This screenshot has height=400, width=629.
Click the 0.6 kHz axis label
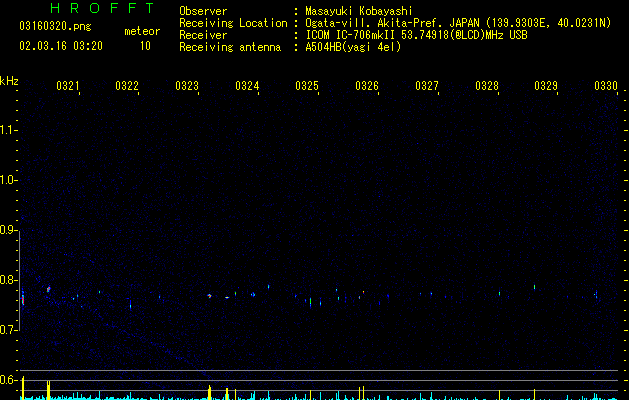(8, 380)
